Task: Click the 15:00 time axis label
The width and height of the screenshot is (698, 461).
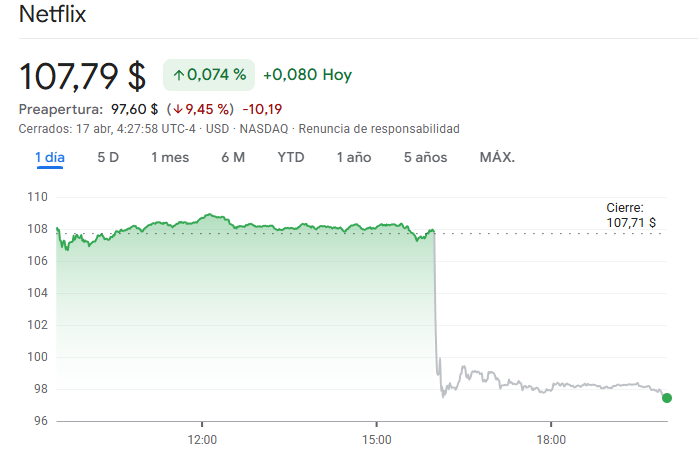Action: (x=376, y=440)
